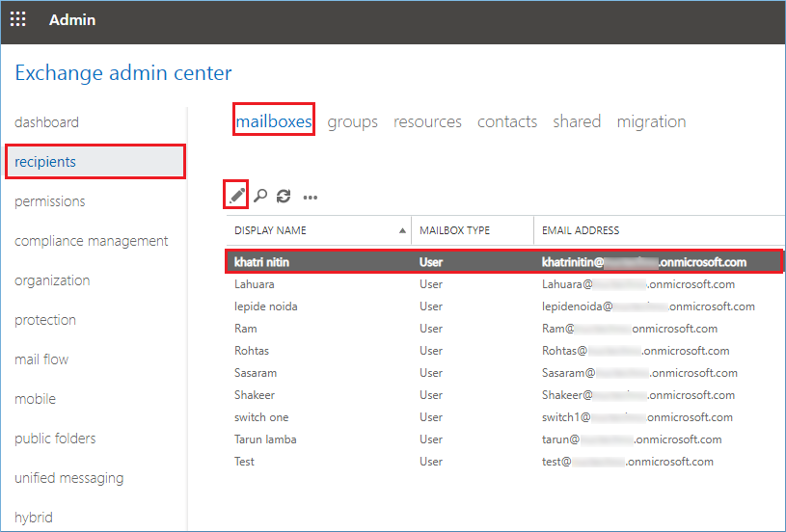Screen dimensions: 786x532
Task: Switch to the migration tab
Action: pos(651,121)
